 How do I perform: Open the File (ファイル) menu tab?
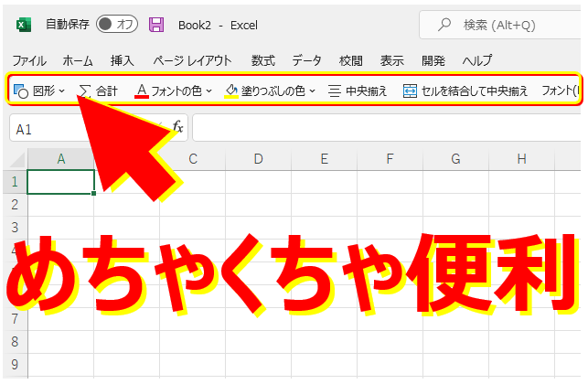pos(29,60)
